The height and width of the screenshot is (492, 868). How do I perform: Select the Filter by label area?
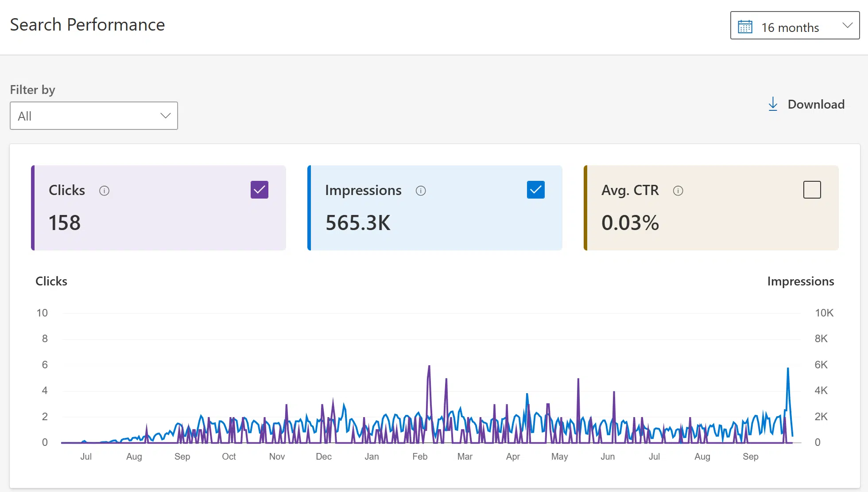click(32, 90)
